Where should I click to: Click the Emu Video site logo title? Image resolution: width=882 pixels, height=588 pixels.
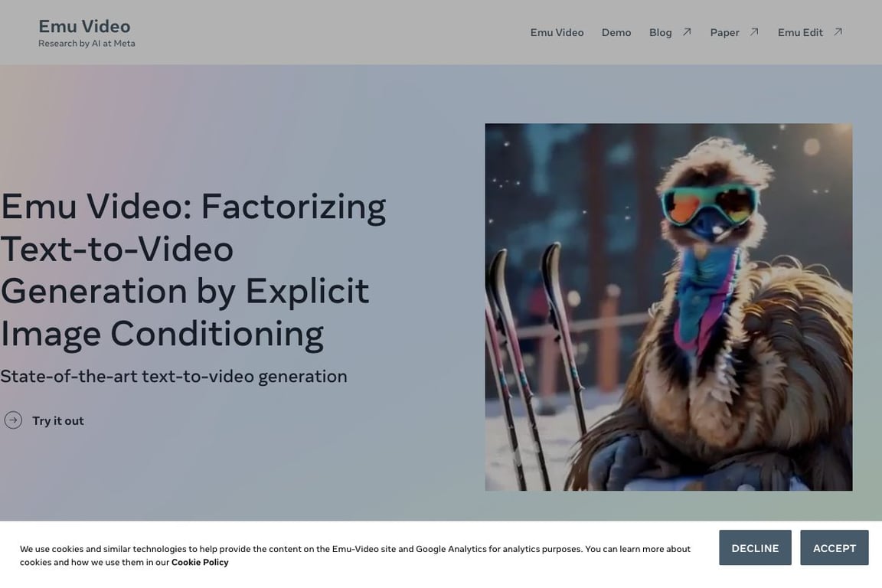84,27
